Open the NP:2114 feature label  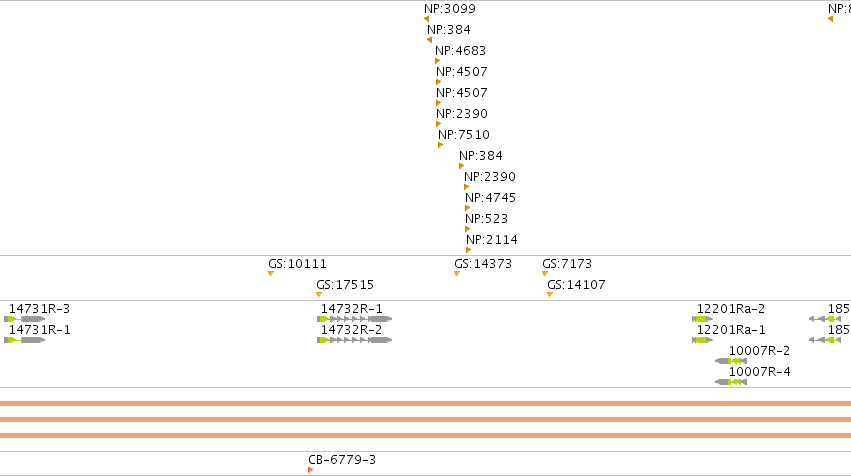(x=492, y=239)
